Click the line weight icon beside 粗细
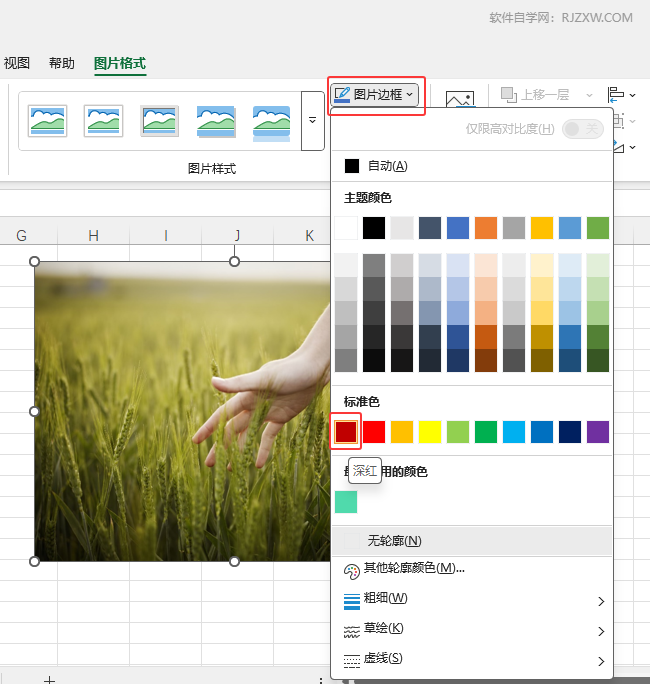 [352, 601]
